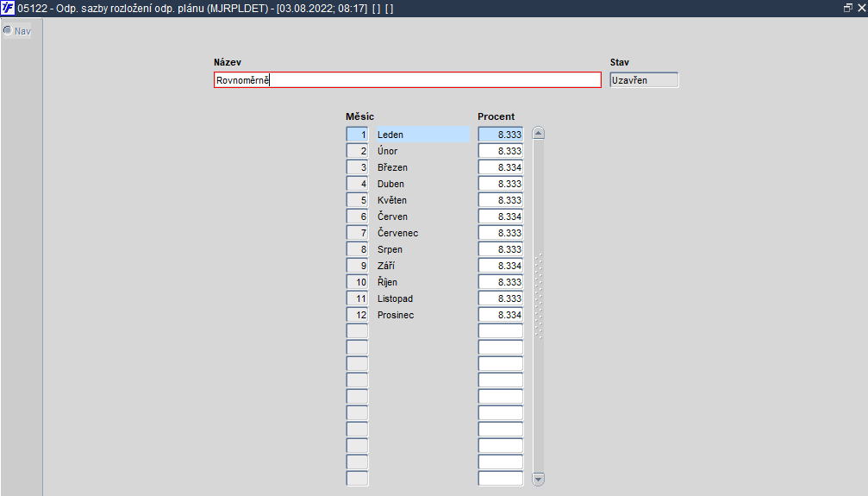This screenshot has width=868, height=496.
Task: Click the Název input field with Rovnoměrně
Action: (408, 80)
